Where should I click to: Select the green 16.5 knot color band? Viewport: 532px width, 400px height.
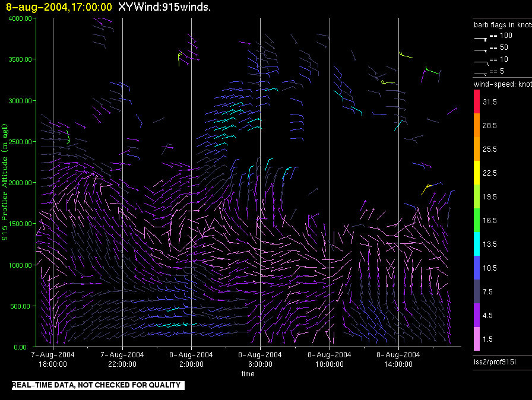point(477,220)
